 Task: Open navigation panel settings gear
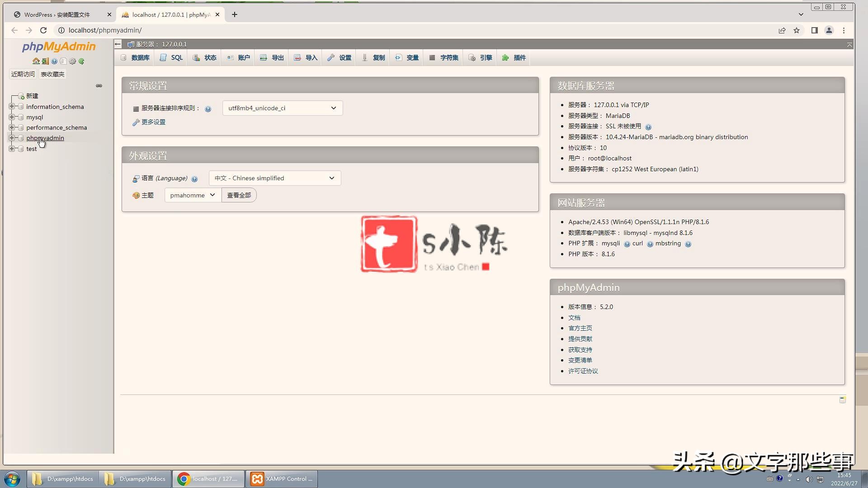(x=72, y=61)
